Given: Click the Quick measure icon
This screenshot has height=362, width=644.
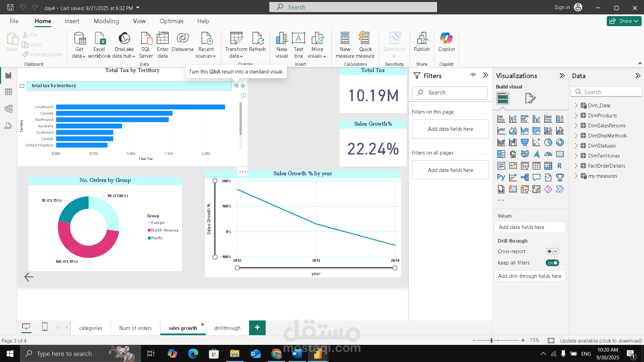Looking at the screenshot, I should pos(364,39).
